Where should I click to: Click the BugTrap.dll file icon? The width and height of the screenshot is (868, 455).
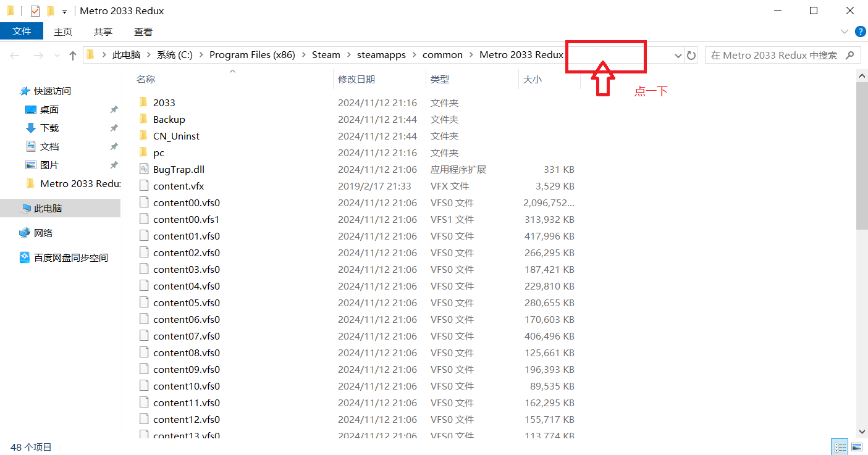(144, 169)
